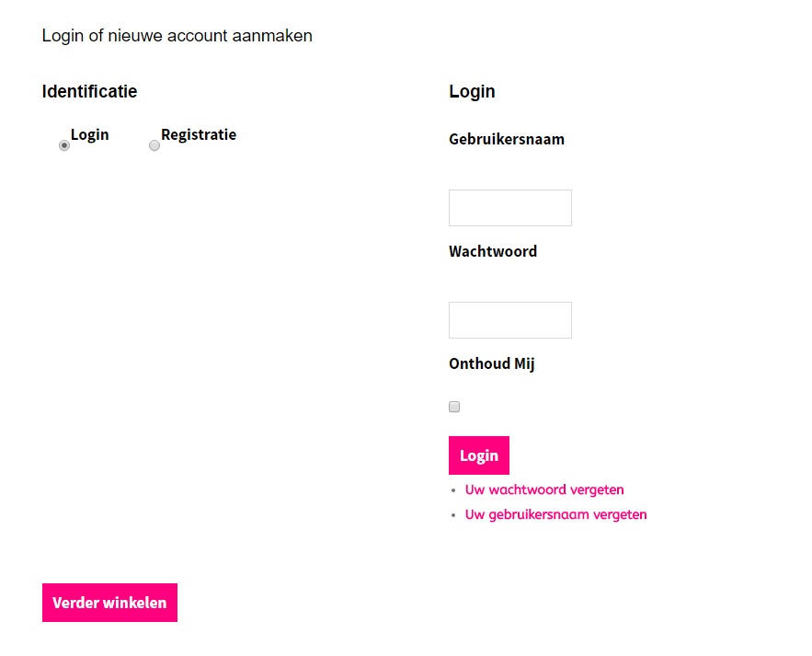Screen dimensions: 812x656
Task: Click the 'Login of nieuwe account aanmaken' title
Action: click(177, 36)
